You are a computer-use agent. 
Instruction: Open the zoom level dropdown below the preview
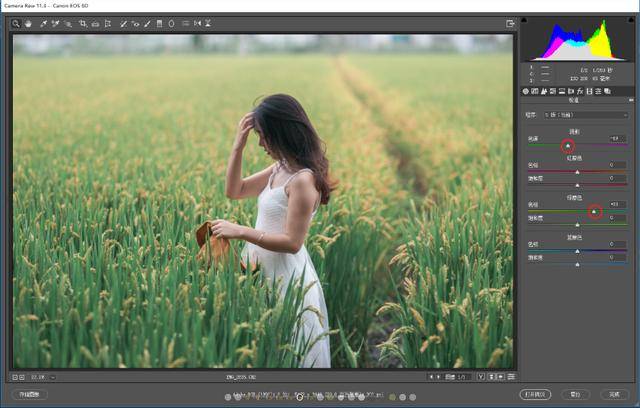click(x=53, y=377)
